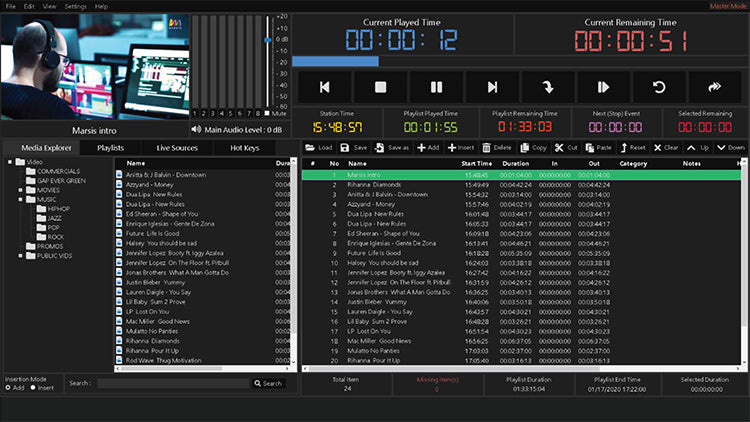The image size is (750, 422).
Task: Click the Search button
Action: pos(267,383)
